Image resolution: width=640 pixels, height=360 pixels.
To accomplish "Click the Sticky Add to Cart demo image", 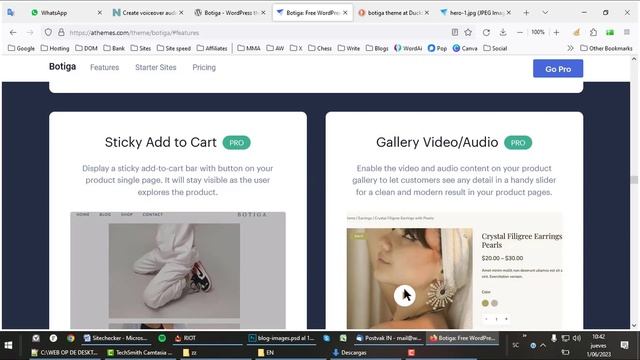I will [178, 270].
